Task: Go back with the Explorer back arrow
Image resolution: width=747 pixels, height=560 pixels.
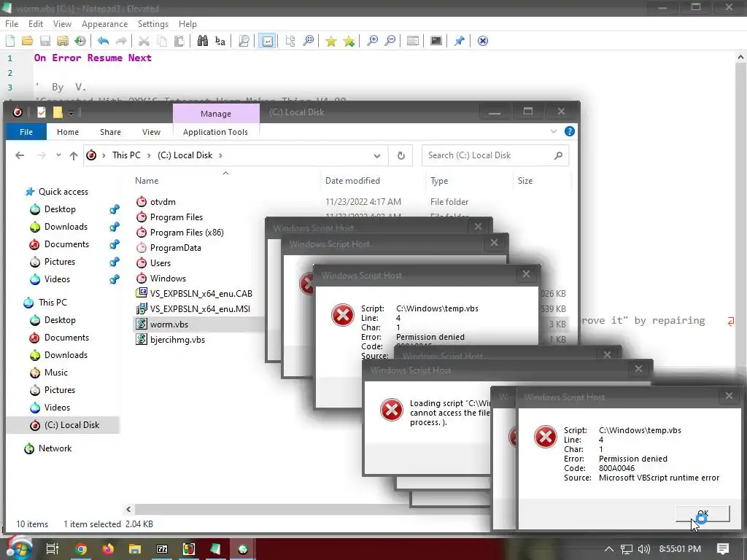Action: (x=20, y=155)
